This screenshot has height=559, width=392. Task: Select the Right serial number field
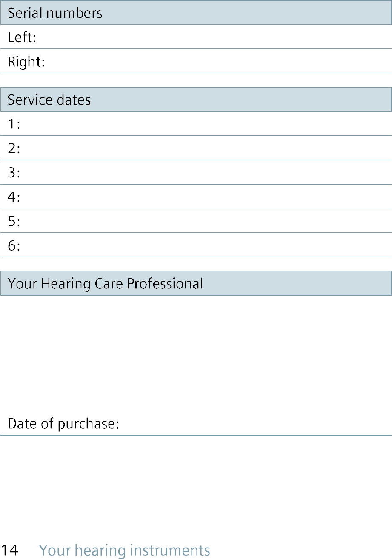point(196,61)
